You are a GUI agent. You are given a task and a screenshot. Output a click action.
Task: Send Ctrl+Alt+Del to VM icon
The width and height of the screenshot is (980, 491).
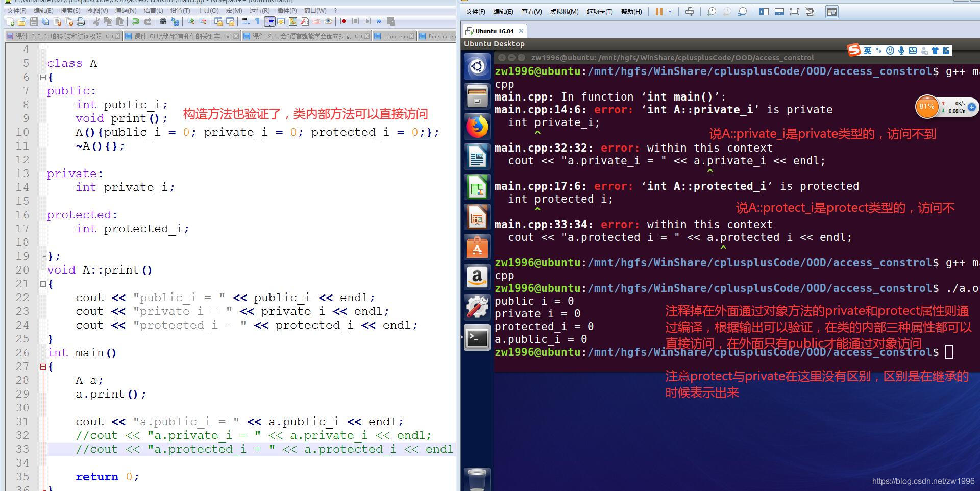690,12
